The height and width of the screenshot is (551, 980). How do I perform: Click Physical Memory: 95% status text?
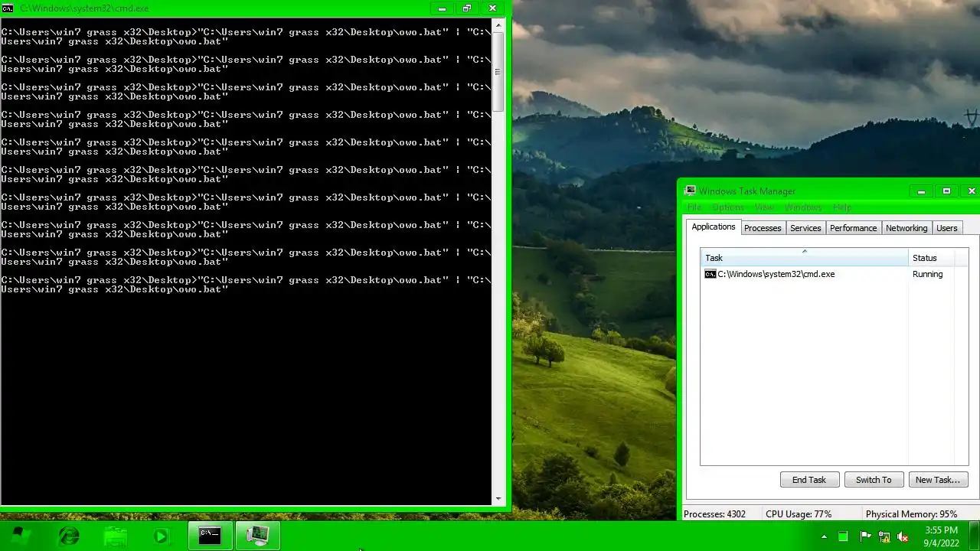(x=911, y=514)
